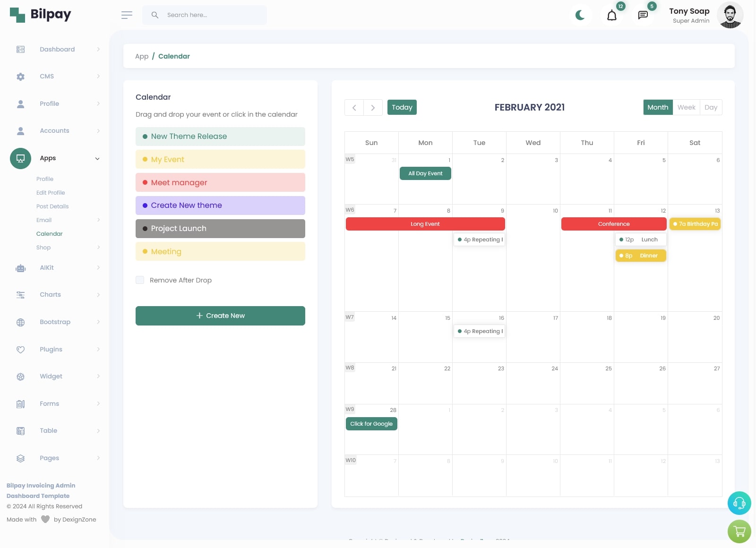The height and width of the screenshot is (548, 756).
Task: Switch calendar to Week view
Action: [x=686, y=107]
